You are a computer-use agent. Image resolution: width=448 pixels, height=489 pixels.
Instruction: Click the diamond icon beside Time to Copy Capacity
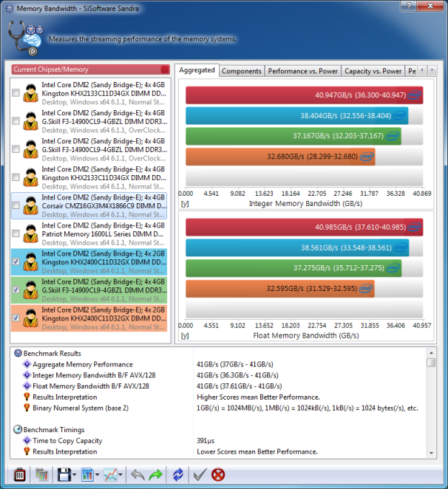pos(27,440)
